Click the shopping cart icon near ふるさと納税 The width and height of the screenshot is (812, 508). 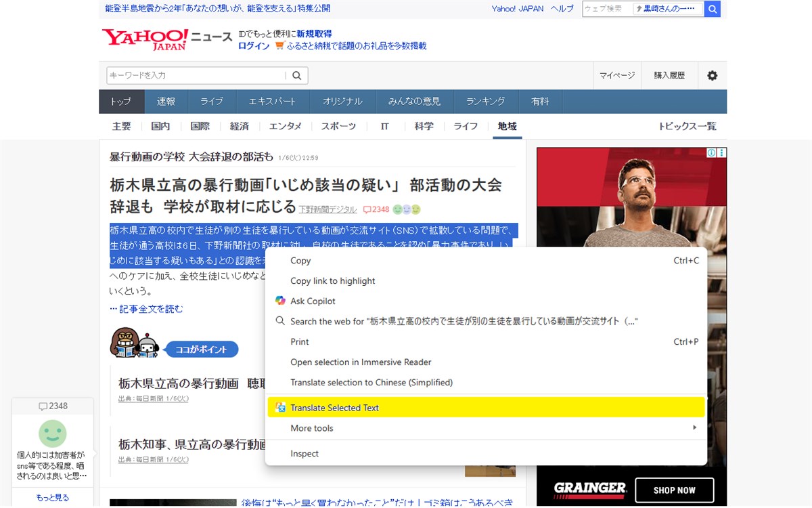coord(279,46)
